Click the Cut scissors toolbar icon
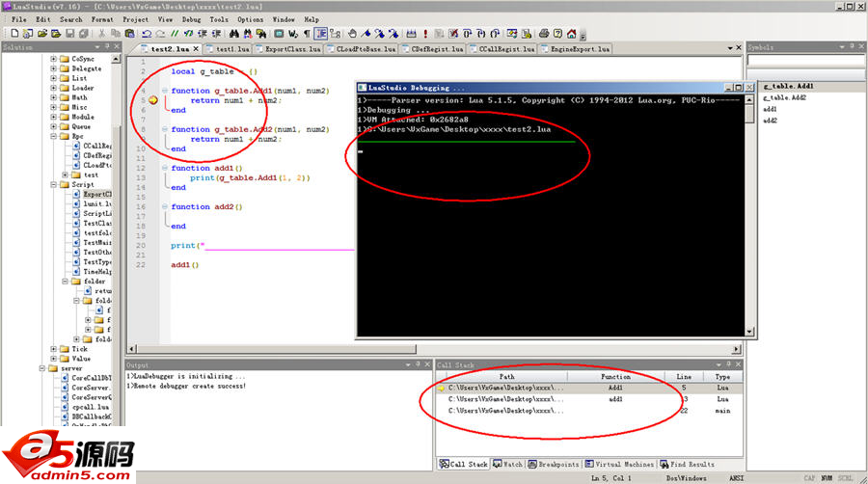 coord(101,33)
